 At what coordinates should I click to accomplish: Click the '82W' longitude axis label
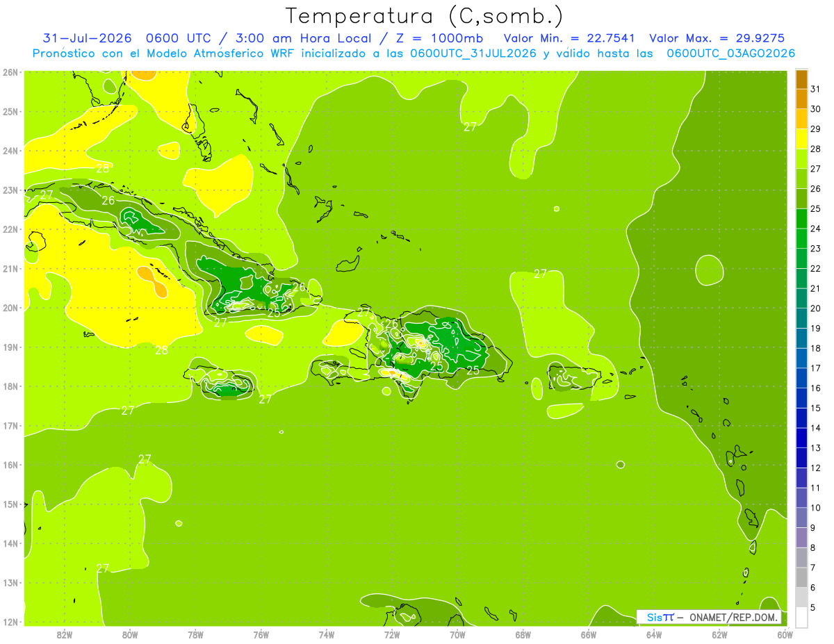pos(65,634)
